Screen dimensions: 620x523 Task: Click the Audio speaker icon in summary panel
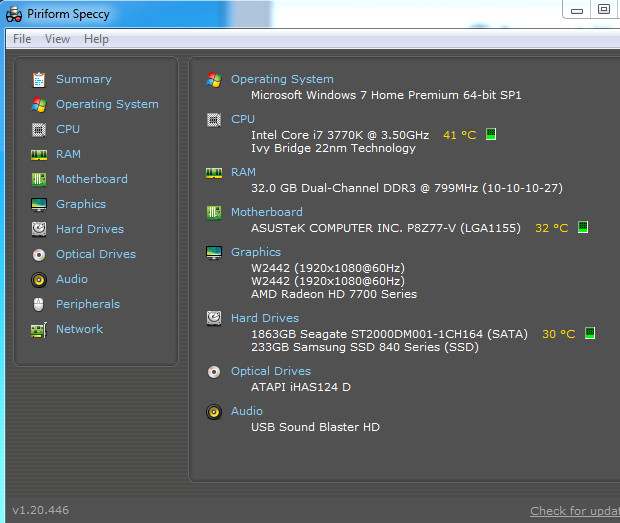[214, 412]
